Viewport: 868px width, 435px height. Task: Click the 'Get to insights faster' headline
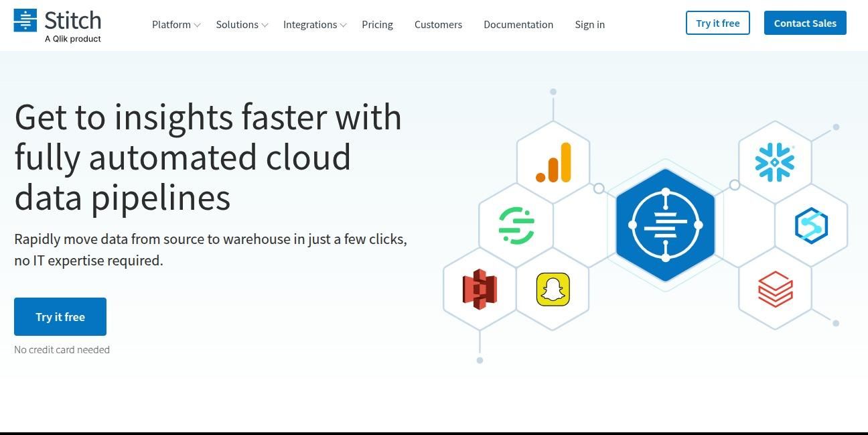[x=208, y=157]
